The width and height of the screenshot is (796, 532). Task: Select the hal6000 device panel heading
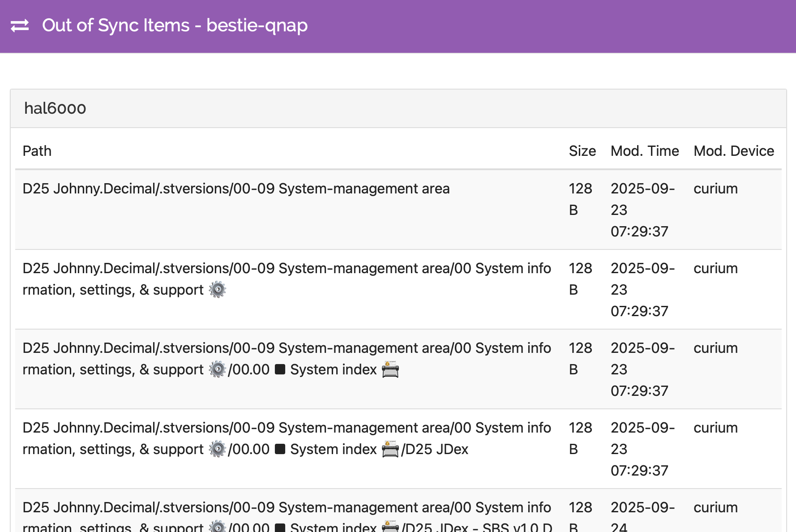[55, 108]
